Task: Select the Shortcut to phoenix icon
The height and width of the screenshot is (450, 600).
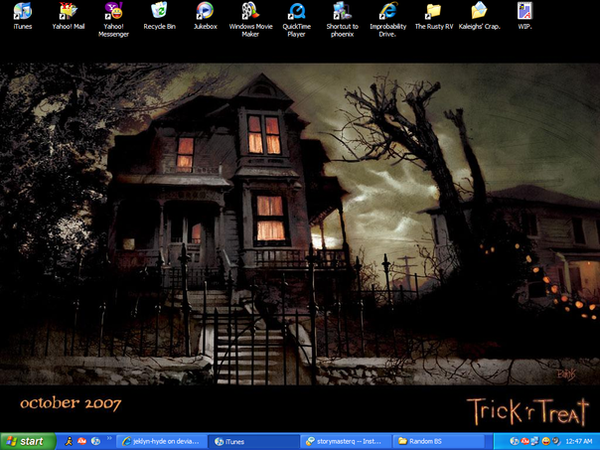Action: pos(342,19)
